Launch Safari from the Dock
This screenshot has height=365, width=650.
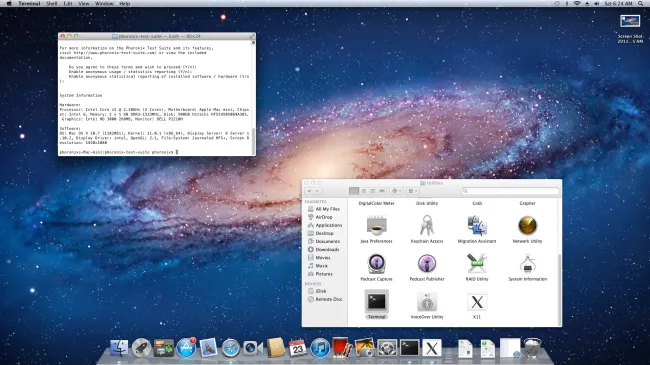(x=231, y=348)
